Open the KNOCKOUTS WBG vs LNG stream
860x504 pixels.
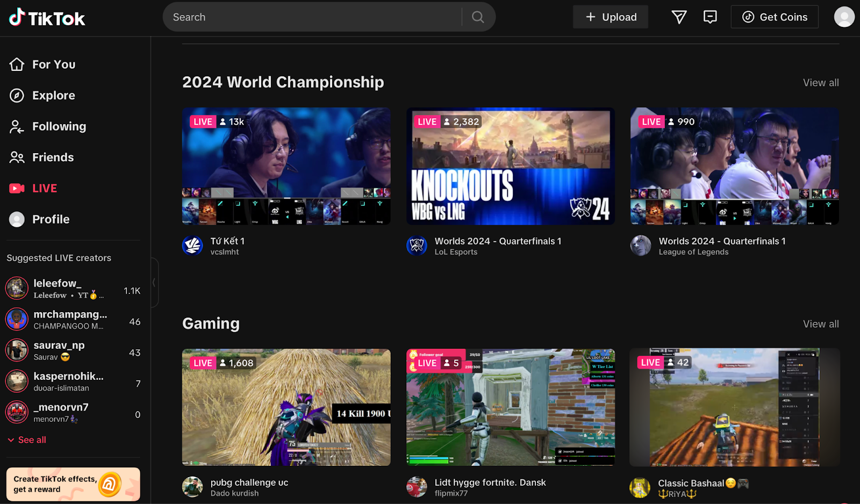510,165
